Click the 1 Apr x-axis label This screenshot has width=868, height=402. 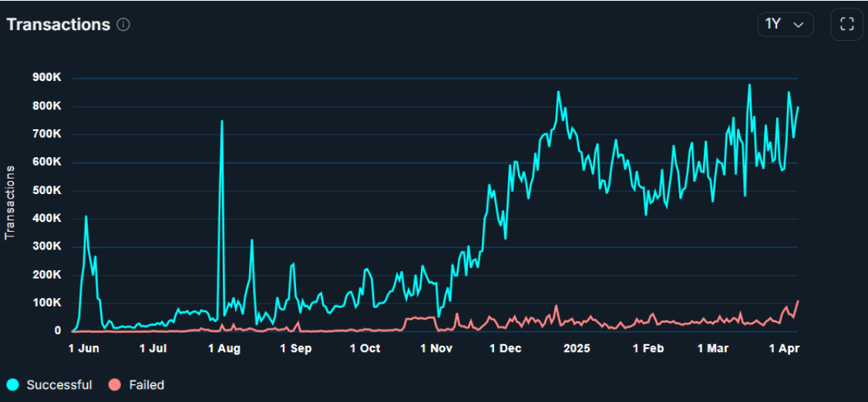tap(786, 349)
